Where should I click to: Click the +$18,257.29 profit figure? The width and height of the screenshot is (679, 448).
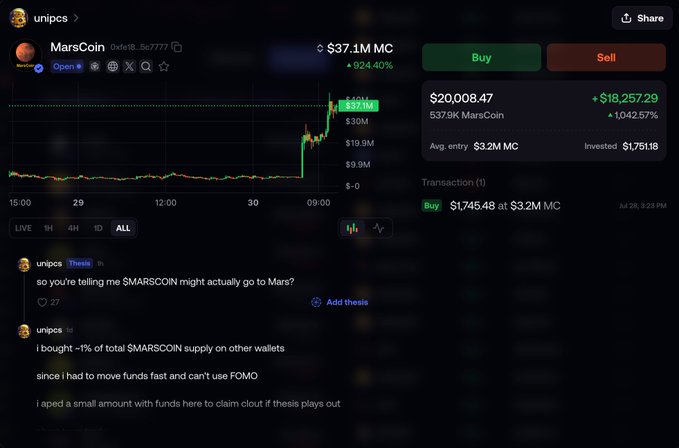[x=625, y=98]
